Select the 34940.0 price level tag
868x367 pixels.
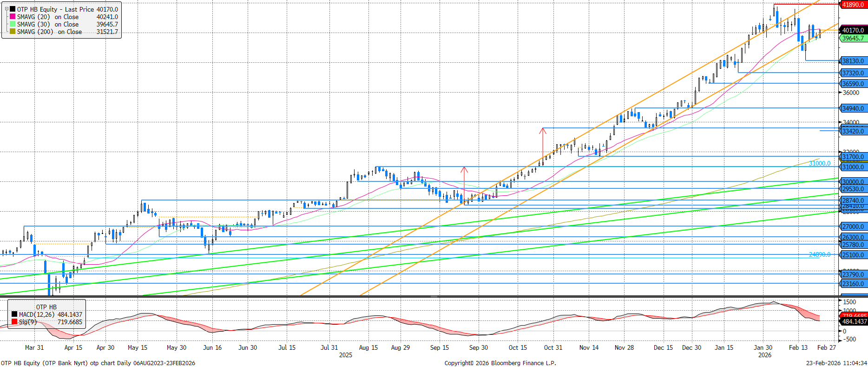[853, 108]
